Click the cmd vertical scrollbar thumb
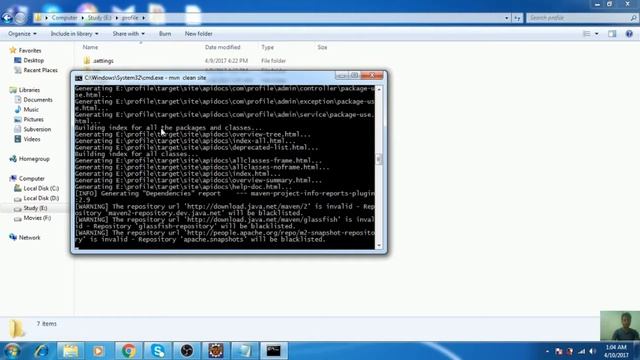 (x=379, y=159)
